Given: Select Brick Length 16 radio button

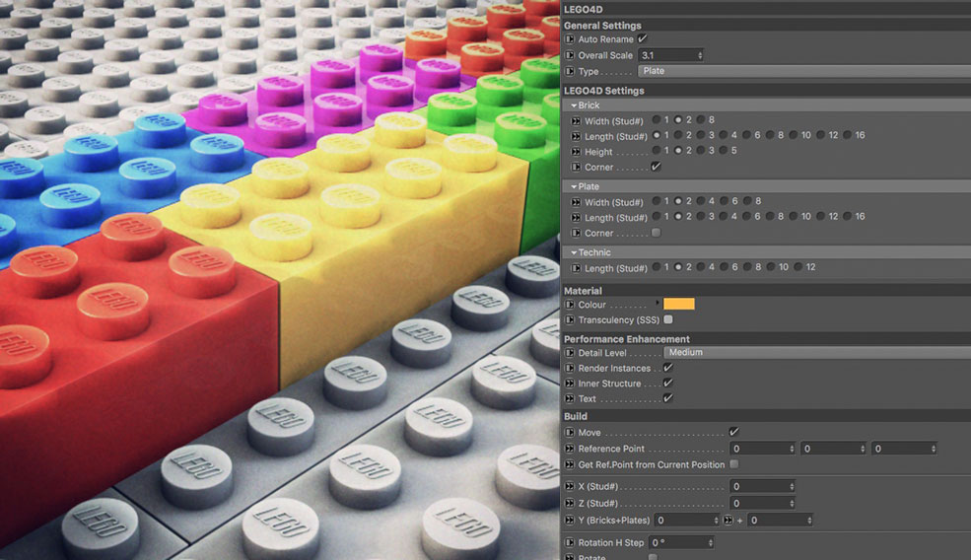Looking at the screenshot, I should 847,135.
